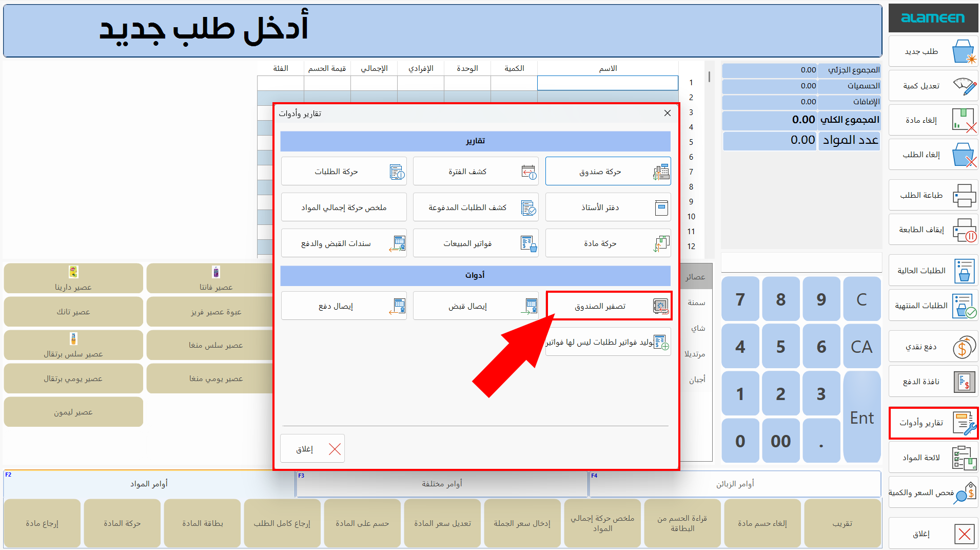Click the new order basket icon (طلب جديد)
This screenshot has width=980, height=550.
tap(964, 51)
